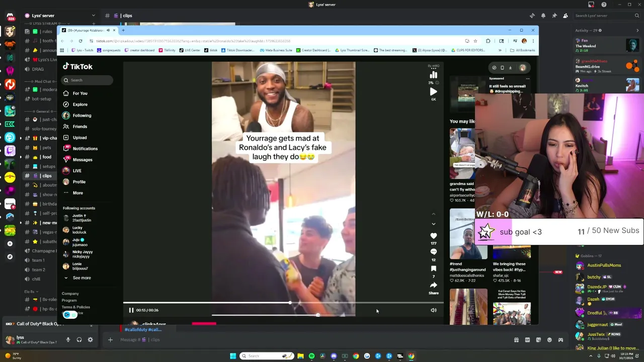This screenshot has width=644, height=362.
Task: Open sponsored ad three-dot menu
Action: coord(528,78)
